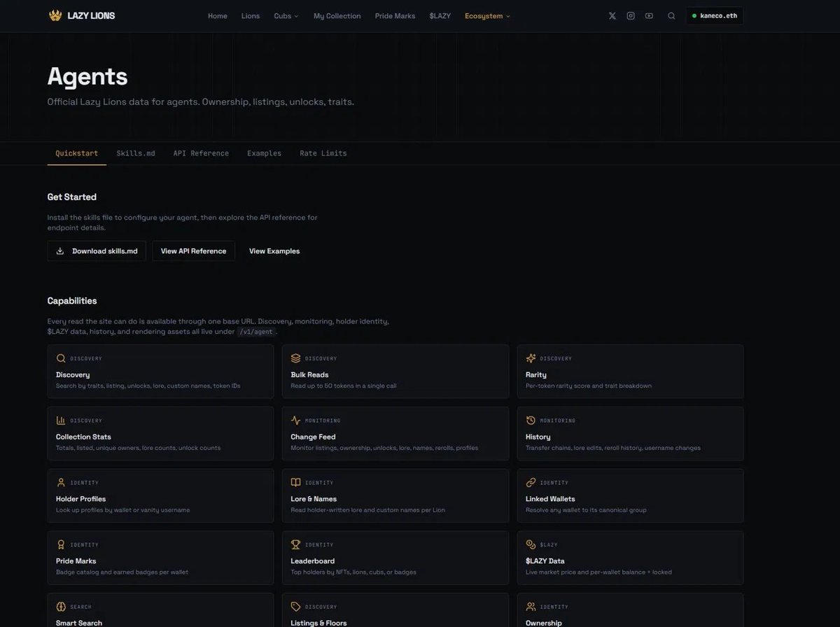Open the $LAZY nav item
This screenshot has width=840, height=627.
click(440, 15)
